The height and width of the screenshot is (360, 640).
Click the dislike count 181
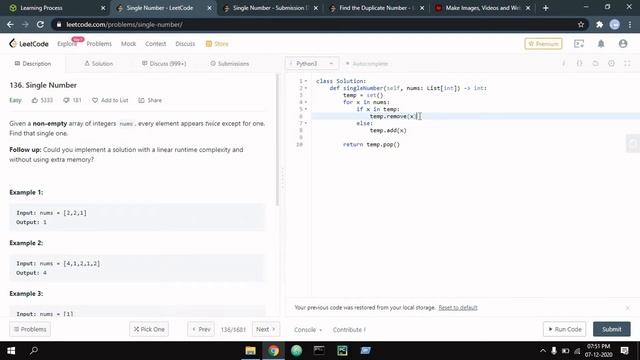tap(72, 100)
